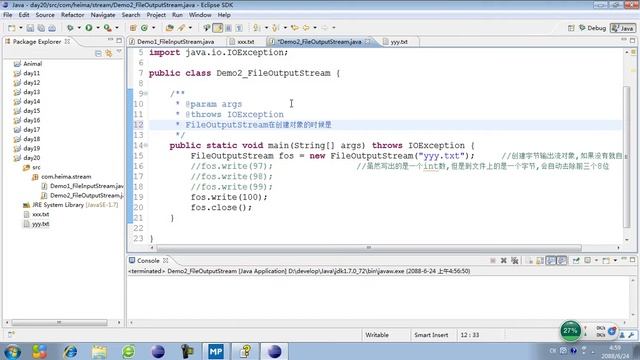The width and height of the screenshot is (640, 360).
Task: Click the New Java Class icon
Action: [144, 28]
